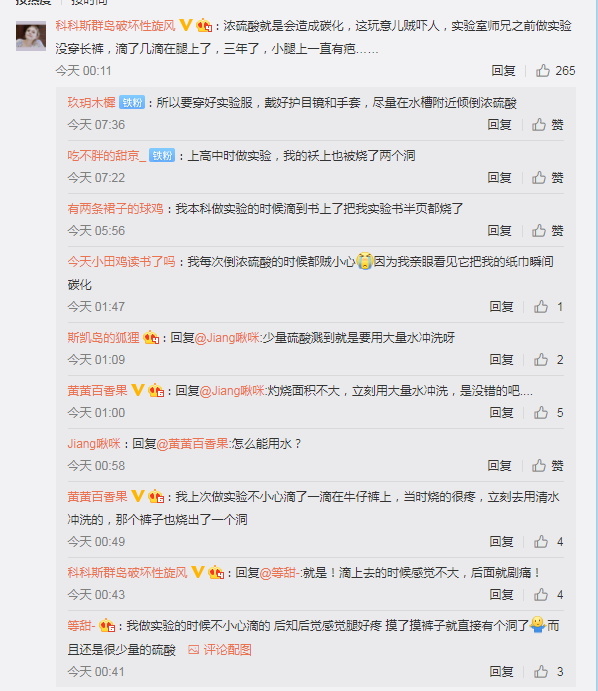Thumbs-up 斯凯岛的狐狸's reply
This screenshot has width=598, height=691.
tap(548, 360)
